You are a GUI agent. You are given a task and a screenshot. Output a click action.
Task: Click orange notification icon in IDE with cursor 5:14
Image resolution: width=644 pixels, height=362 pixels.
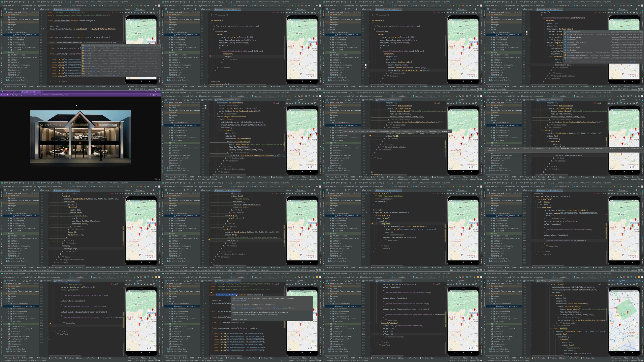[317, 277]
